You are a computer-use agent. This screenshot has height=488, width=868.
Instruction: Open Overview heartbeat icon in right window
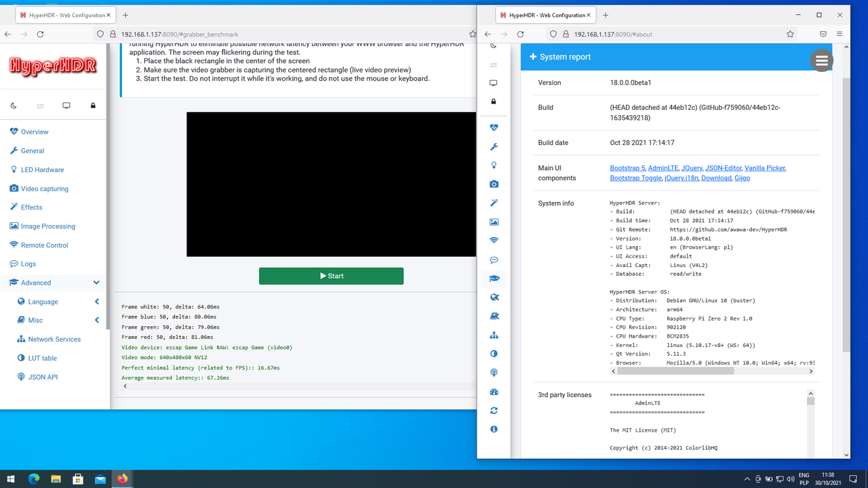[494, 127]
